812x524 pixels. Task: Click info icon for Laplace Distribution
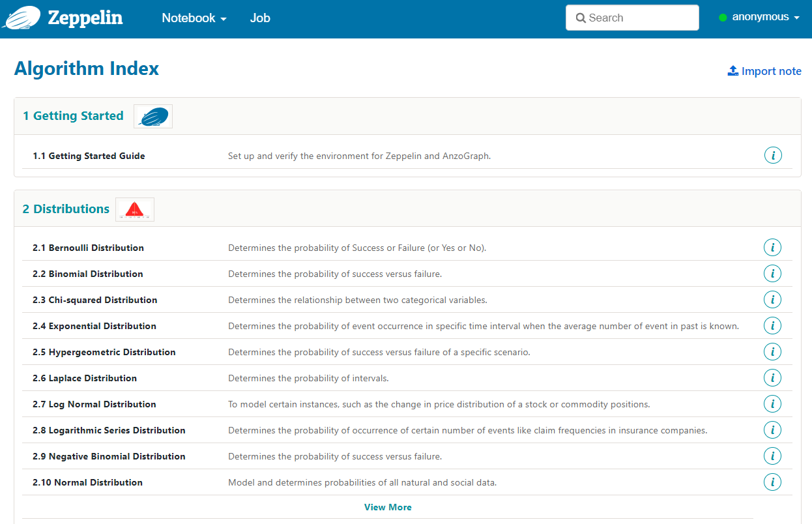pyautogui.click(x=772, y=378)
